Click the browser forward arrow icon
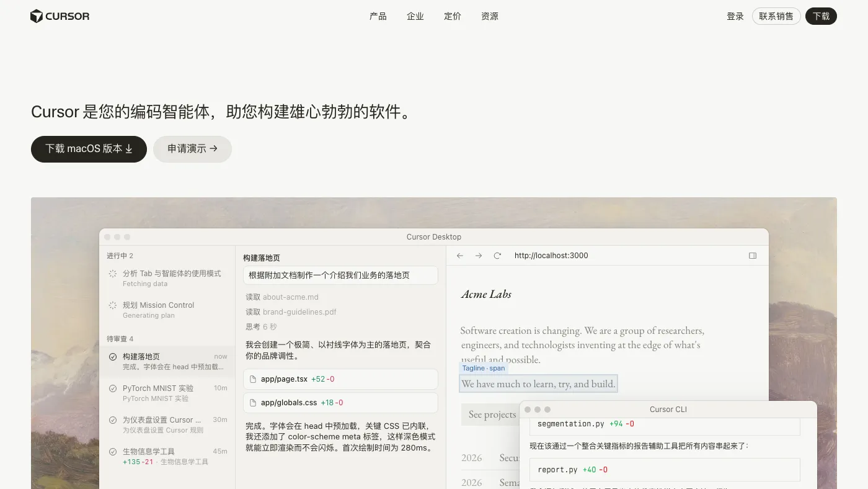 click(x=479, y=256)
